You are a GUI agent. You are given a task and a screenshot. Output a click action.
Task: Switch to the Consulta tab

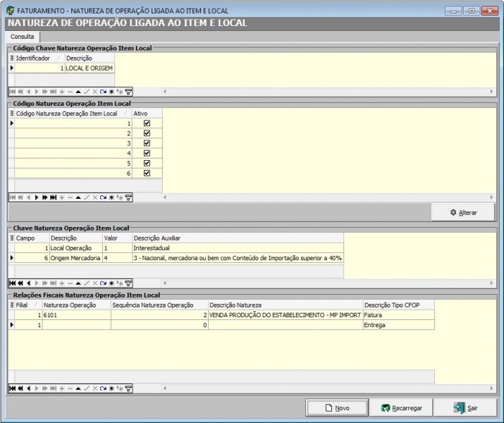point(22,36)
